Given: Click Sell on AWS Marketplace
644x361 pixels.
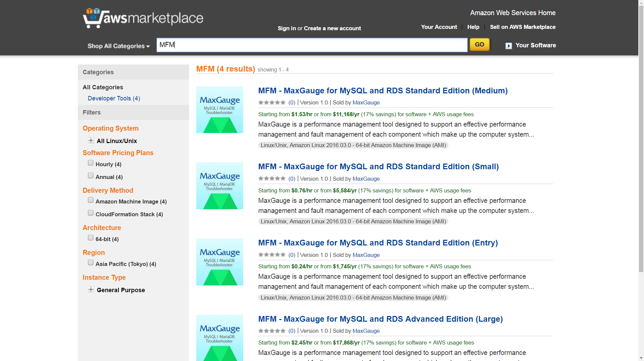Looking at the screenshot, I should (x=523, y=27).
